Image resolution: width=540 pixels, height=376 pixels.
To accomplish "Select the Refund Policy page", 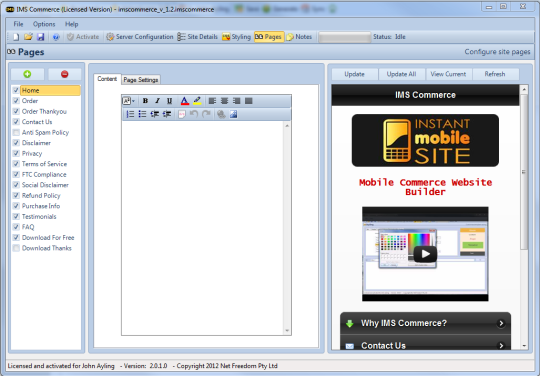I will pos(41,196).
